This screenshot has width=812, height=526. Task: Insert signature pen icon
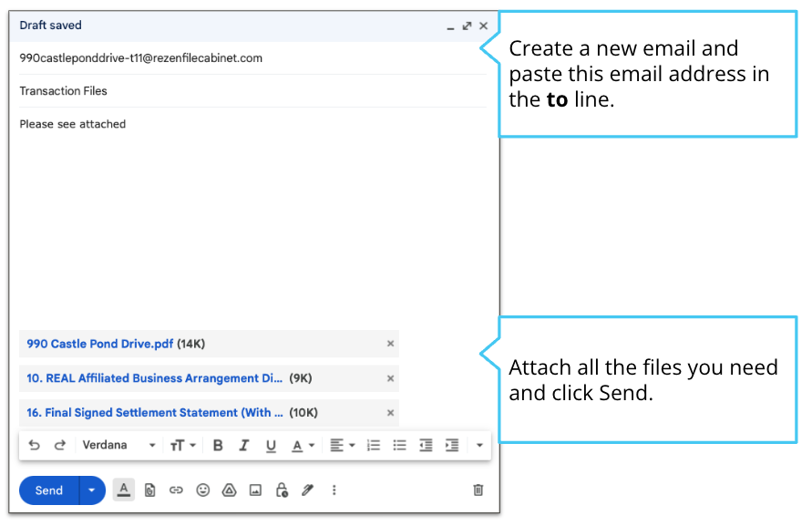point(308,490)
